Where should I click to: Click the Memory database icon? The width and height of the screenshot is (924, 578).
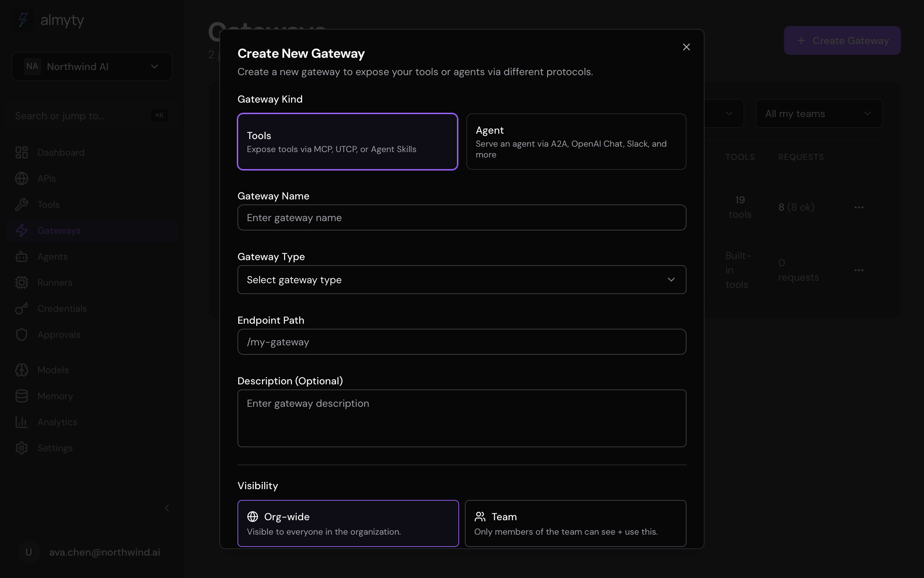point(21,396)
